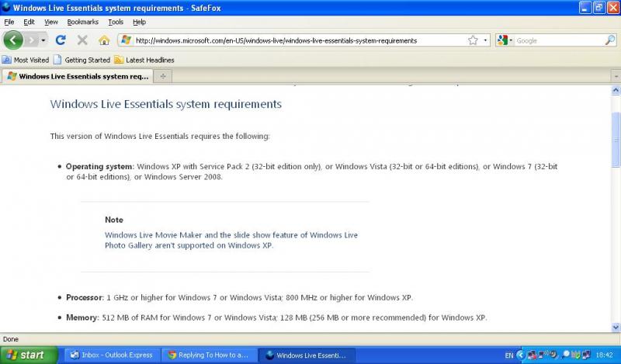Click the EN language indicator
Viewport: 621px width, 364px height.
[x=509, y=355]
